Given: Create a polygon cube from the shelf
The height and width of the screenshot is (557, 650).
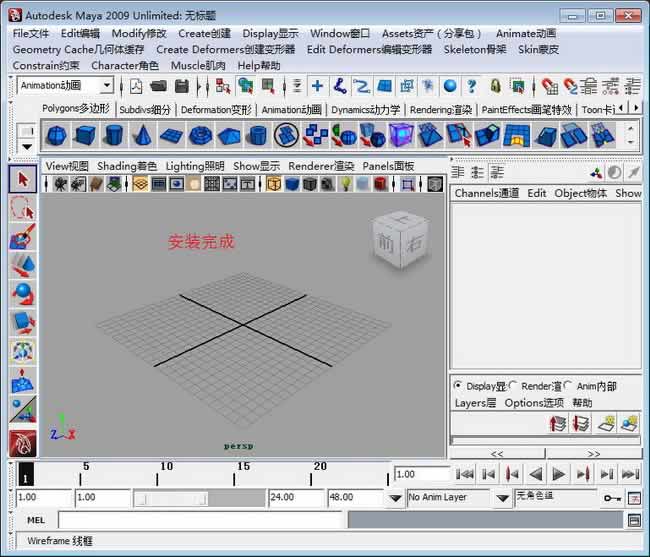Looking at the screenshot, I should pos(85,135).
